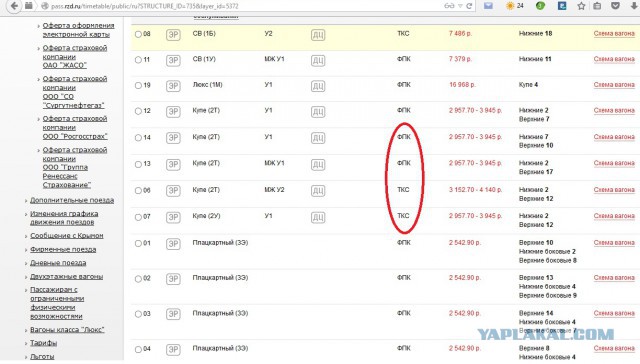Click the ДЦ icon in car 13 row
Viewport: 640px width, 364px height.
318,164
